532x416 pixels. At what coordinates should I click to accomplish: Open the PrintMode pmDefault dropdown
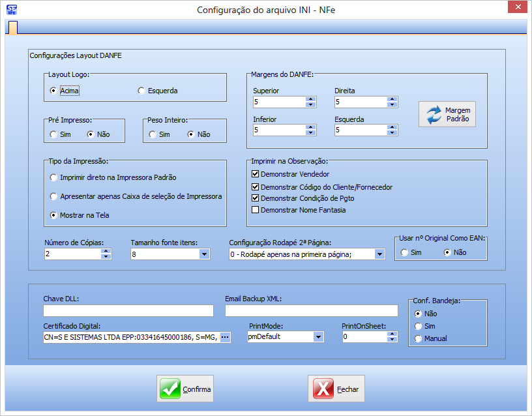tap(318, 337)
